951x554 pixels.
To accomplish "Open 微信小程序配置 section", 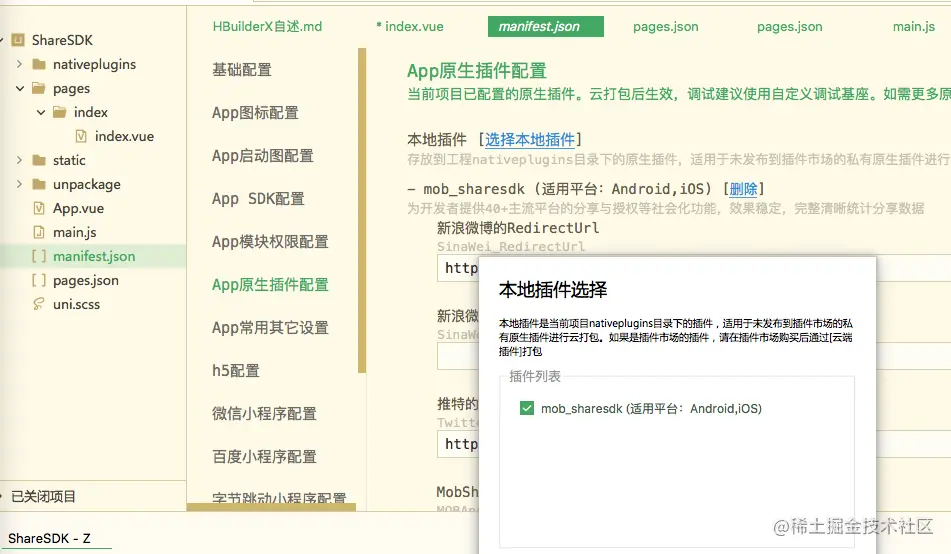I will [264, 414].
